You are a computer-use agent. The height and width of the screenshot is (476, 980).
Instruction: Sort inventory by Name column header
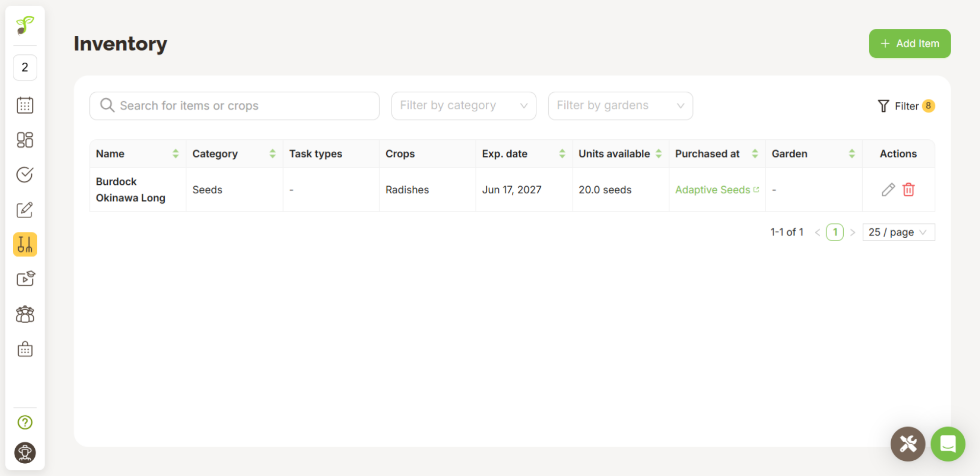click(x=176, y=153)
